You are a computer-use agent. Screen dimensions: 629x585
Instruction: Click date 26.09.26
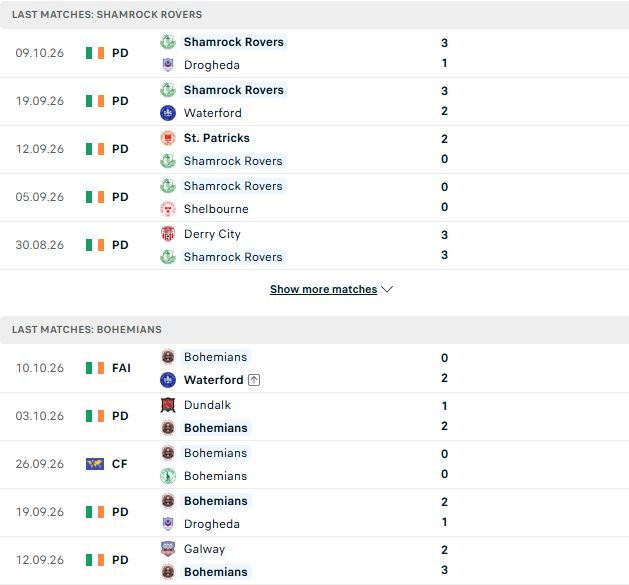coord(40,464)
